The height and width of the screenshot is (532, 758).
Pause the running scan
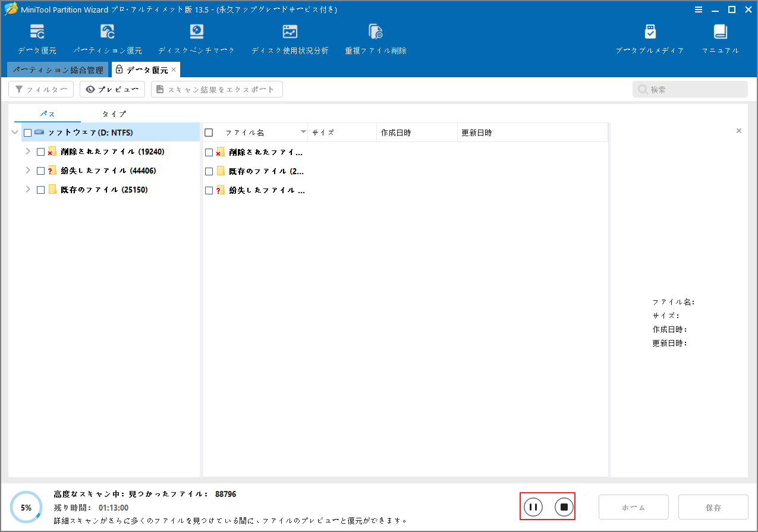(x=533, y=506)
